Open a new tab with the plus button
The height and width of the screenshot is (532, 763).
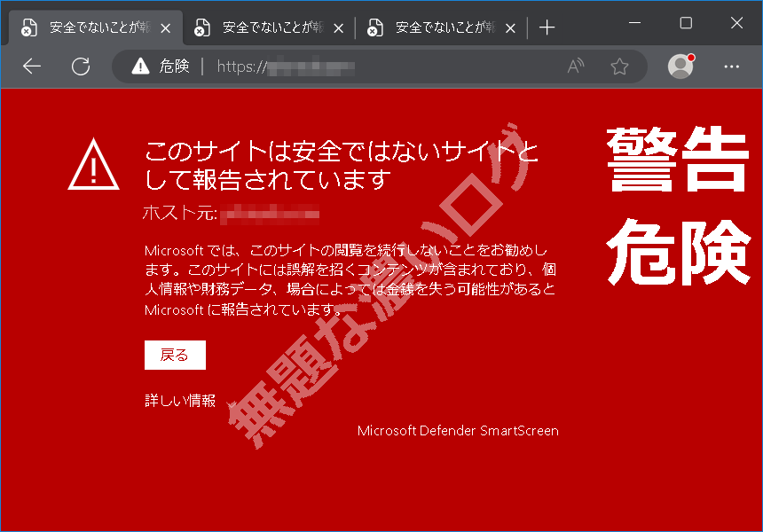click(547, 27)
